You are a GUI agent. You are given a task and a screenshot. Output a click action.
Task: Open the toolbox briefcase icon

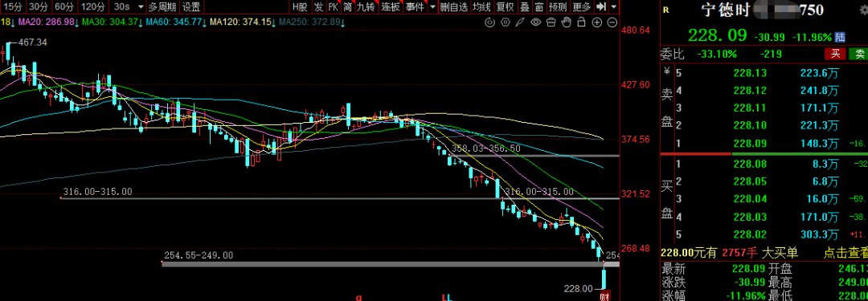tap(551, 22)
